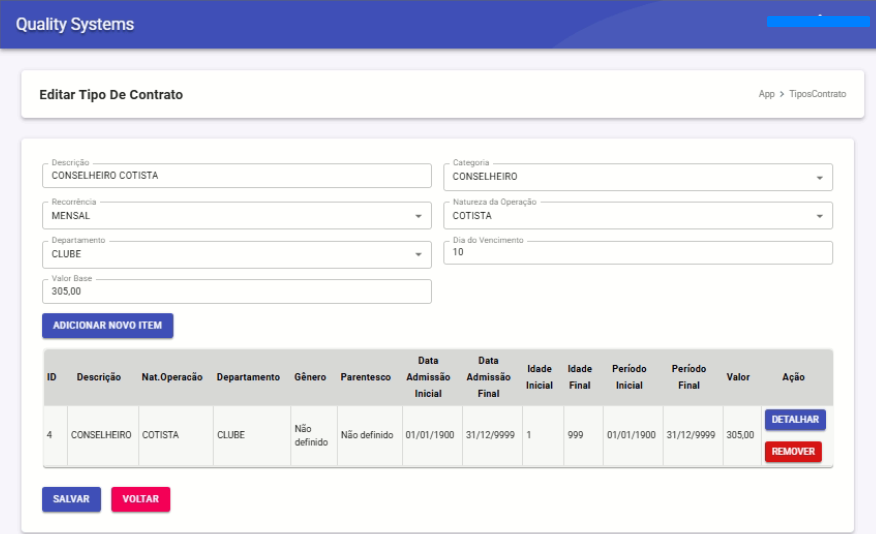Click the Descrição input field
The width and height of the screenshot is (876, 534).
[236, 176]
